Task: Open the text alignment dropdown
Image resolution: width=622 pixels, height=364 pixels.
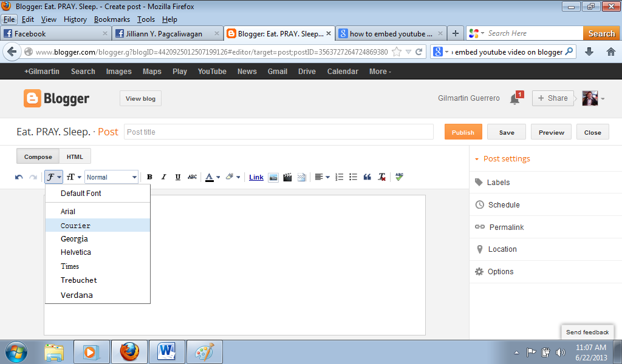Action: point(322,177)
